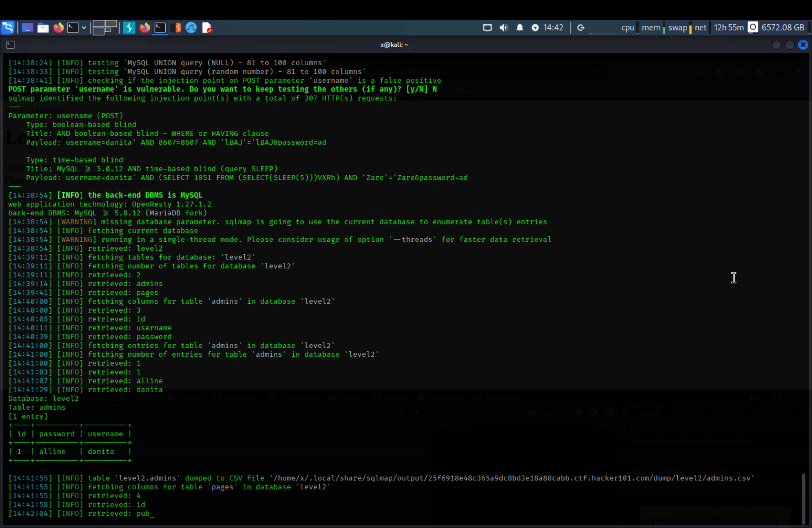Click the volume speaker tray icon
The width and height of the screenshot is (812, 528).
click(x=503, y=28)
